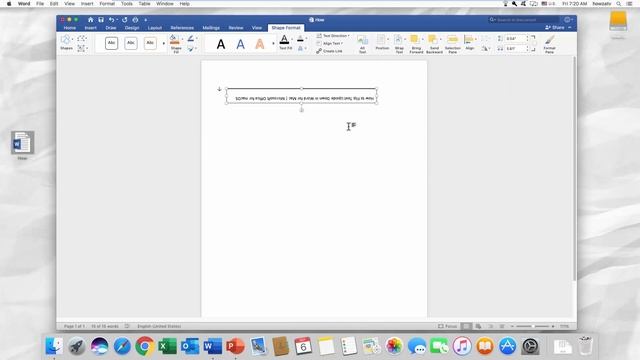
Task: Click the Wrap Text icon
Action: [399, 40]
